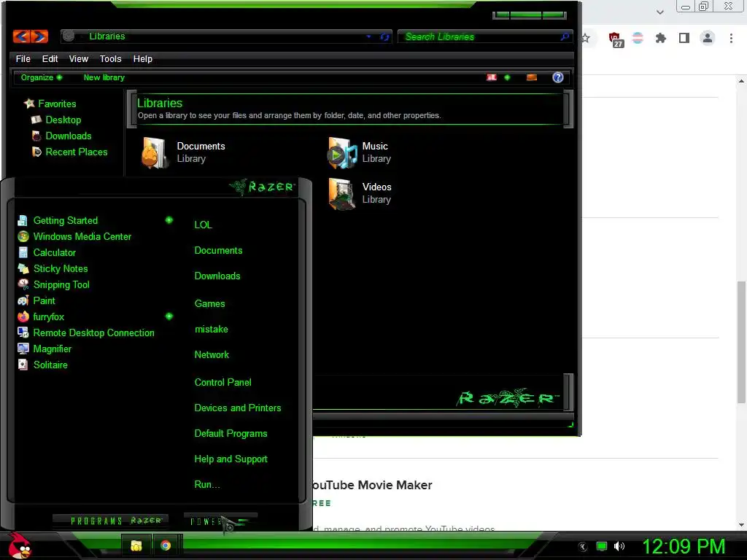
Task: Launch Magnifier
Action: tap(44, 349)
